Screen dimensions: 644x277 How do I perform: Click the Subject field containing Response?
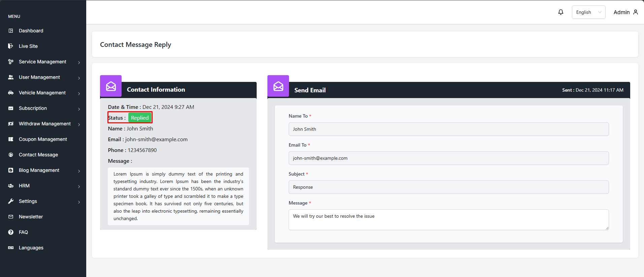449,187
